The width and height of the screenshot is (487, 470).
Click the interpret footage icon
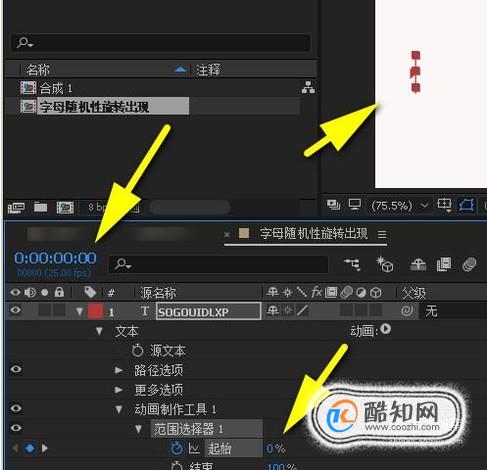16,207
